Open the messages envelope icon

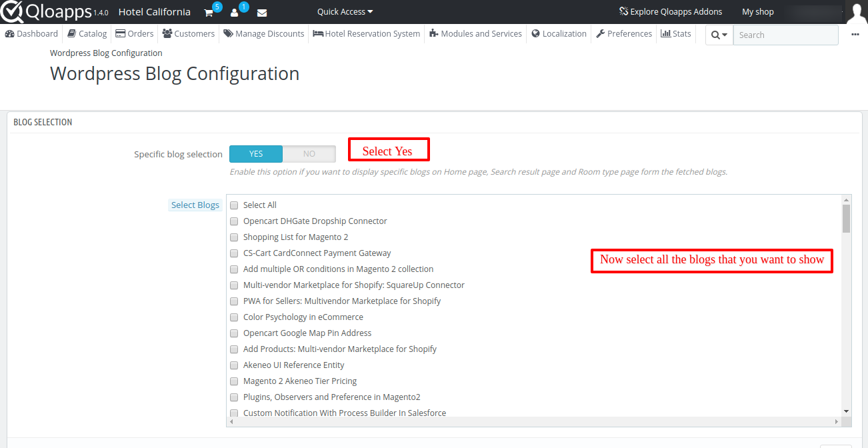[262, 13]
